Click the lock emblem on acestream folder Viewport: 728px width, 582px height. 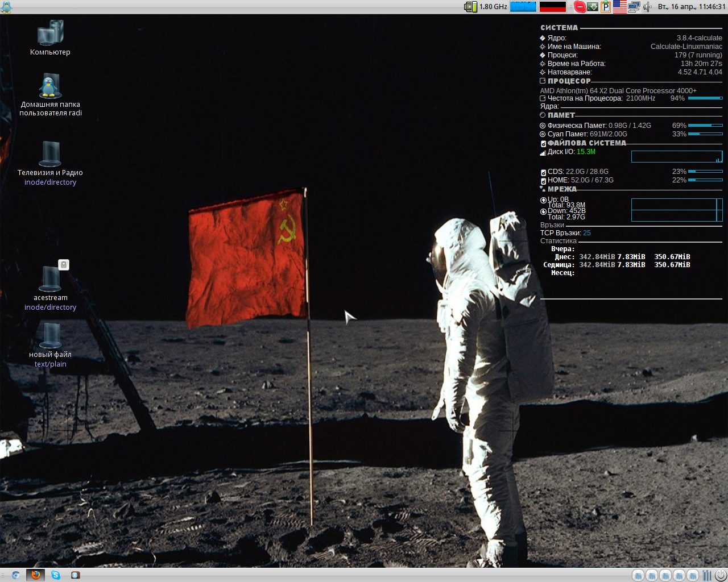(x=64, y=265)
